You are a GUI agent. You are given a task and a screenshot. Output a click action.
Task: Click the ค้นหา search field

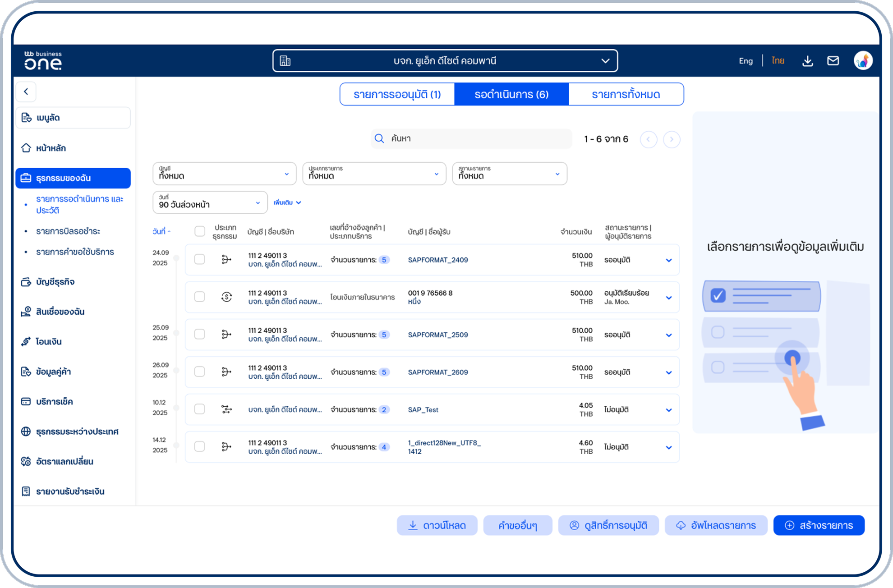point(471,139)
